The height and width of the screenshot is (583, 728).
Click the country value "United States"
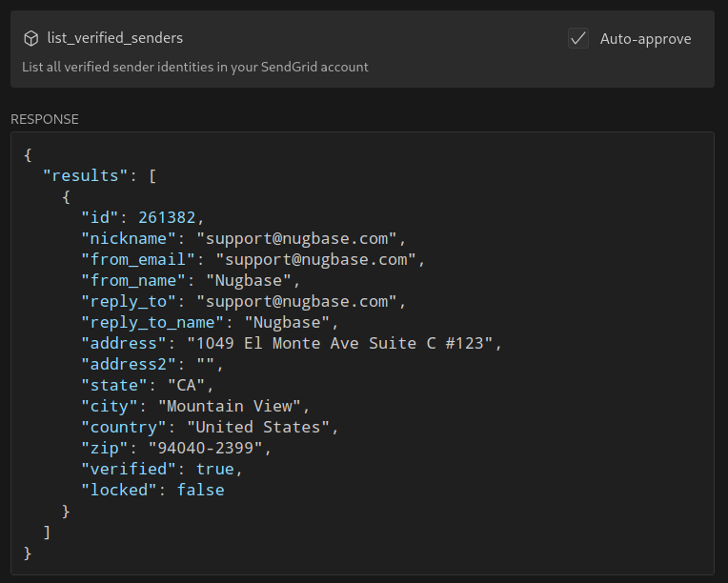(258, 427)
